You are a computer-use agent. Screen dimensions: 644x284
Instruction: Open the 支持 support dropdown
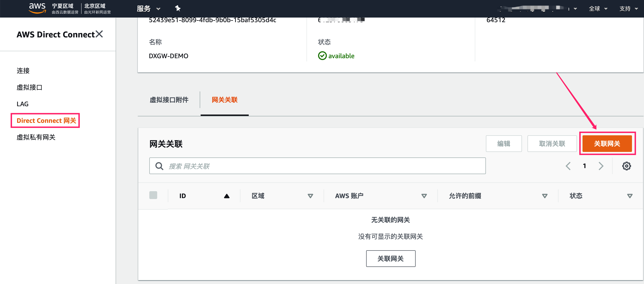629,9
